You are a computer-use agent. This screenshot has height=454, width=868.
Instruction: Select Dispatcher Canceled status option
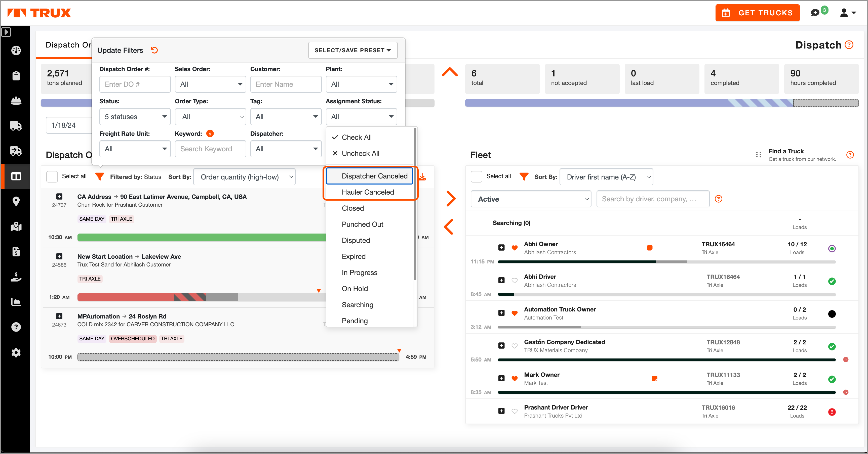(x=370, y=176)
